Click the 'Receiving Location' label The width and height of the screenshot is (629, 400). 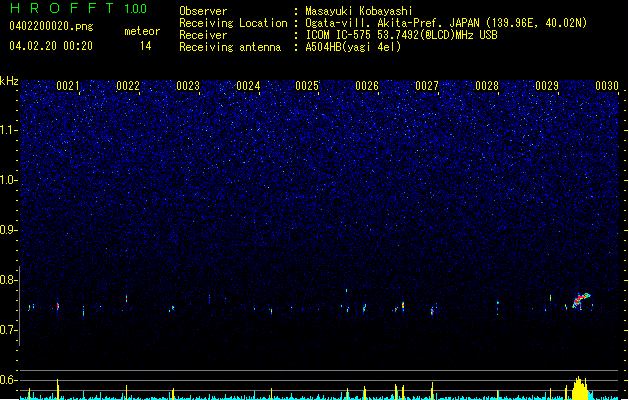233,23
